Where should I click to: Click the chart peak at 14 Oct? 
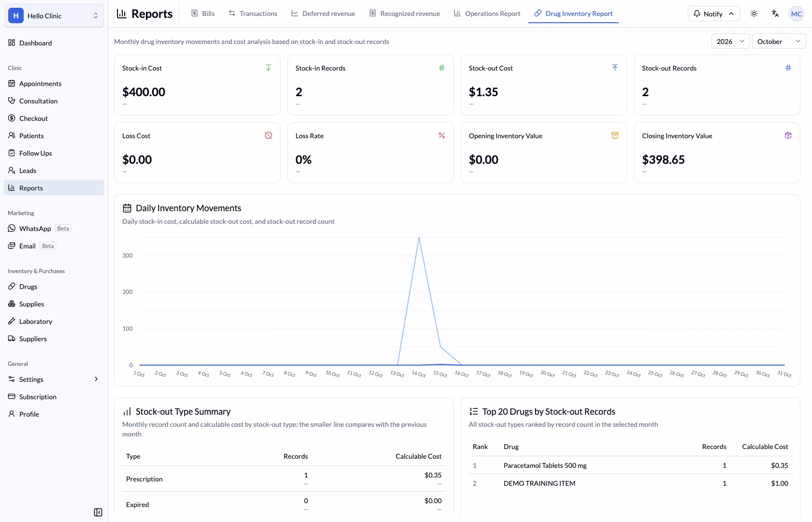click(x=419, y=237)
